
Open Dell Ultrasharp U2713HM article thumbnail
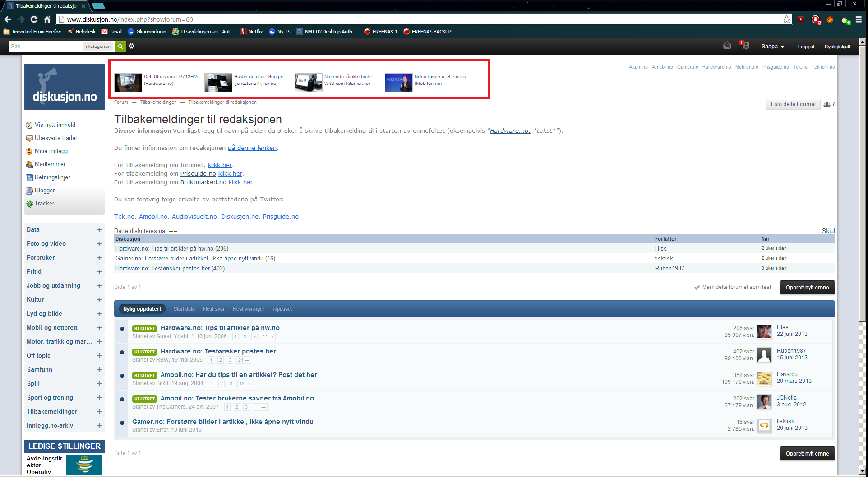pos(128,83)
